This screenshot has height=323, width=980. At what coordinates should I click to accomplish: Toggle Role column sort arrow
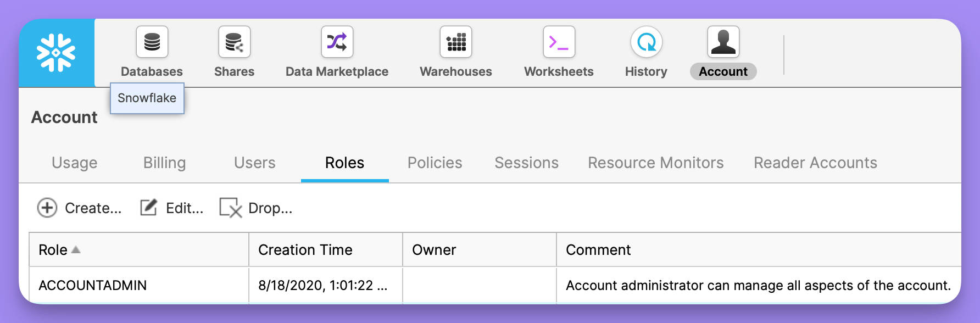(76, 249)
